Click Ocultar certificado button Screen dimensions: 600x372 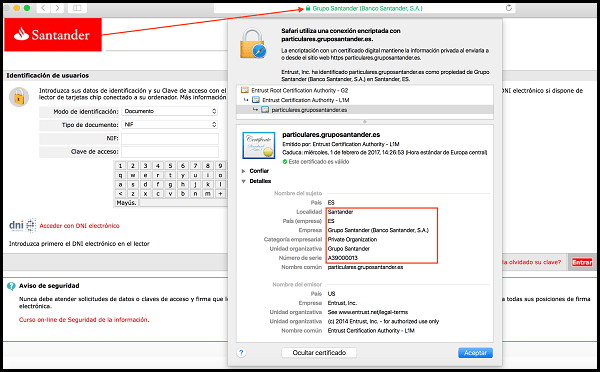click(x=319, y=352)
